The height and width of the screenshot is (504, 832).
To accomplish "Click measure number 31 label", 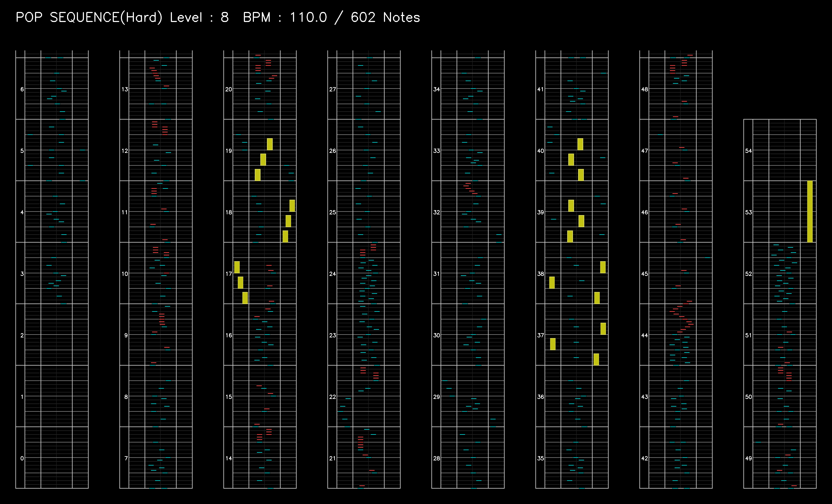I will [437, 274].
